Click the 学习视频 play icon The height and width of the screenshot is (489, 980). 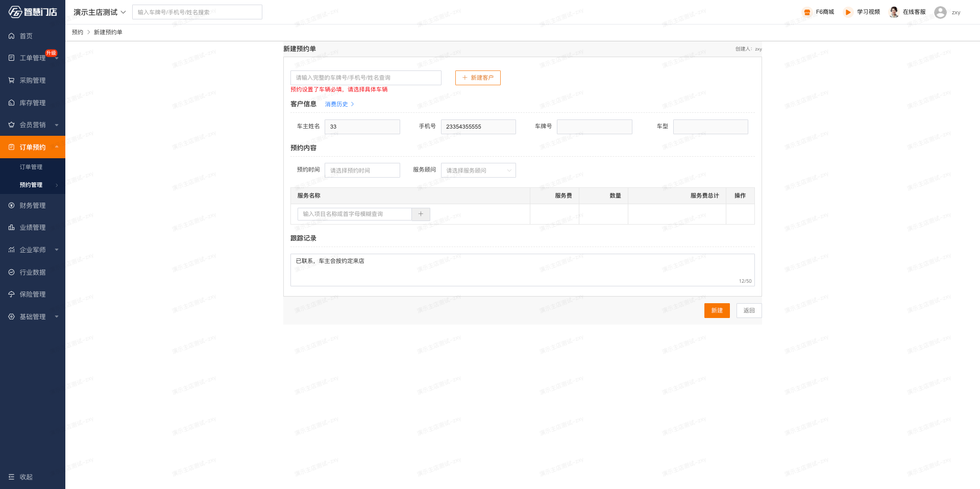pyautogui.click(x=848, y=12)
